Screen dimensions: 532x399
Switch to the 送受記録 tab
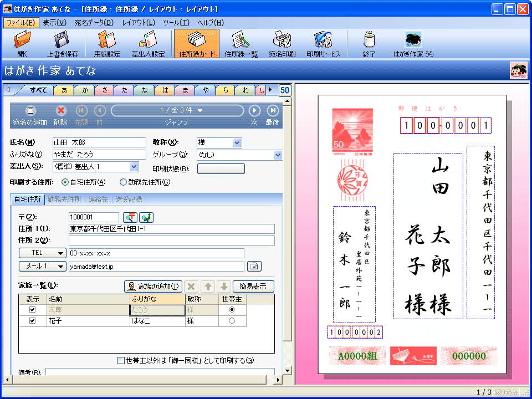point(129,199)
